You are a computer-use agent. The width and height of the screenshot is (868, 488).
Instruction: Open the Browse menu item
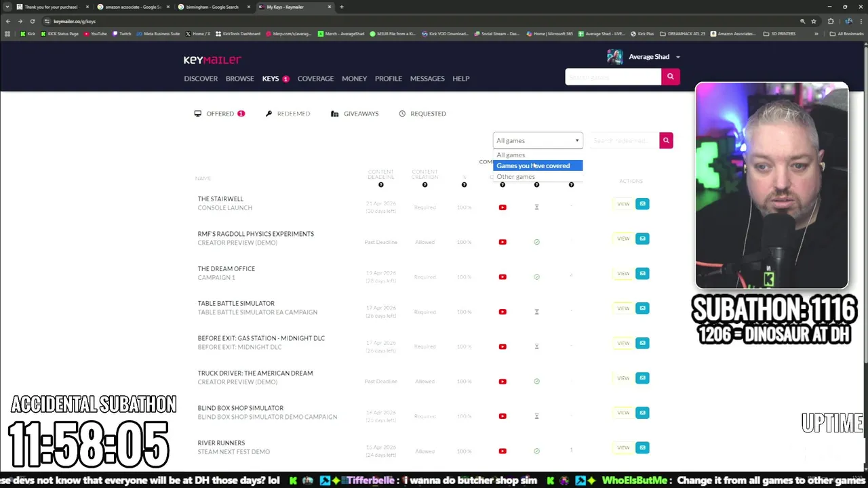tap(240, 79)
